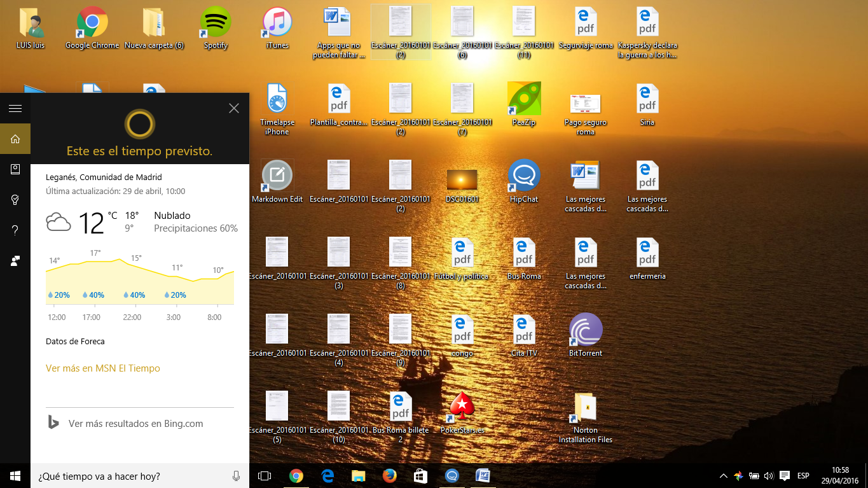Click the "Datos de Foreca" text

[x=75, y=342]
